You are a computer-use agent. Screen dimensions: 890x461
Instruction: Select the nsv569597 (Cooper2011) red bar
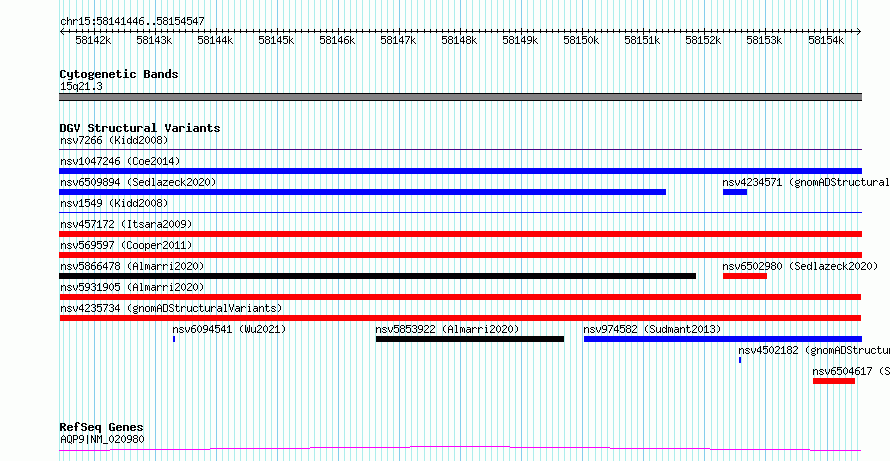tap(460, 255)
